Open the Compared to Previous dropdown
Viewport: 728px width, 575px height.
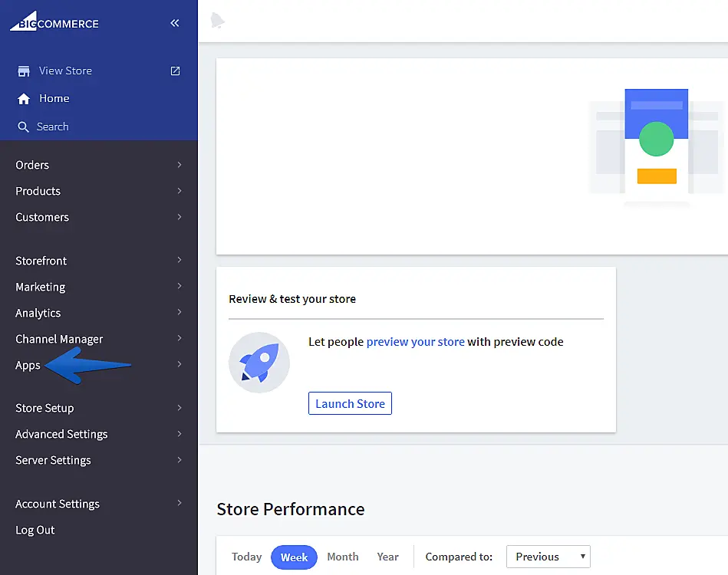point(548,557)
